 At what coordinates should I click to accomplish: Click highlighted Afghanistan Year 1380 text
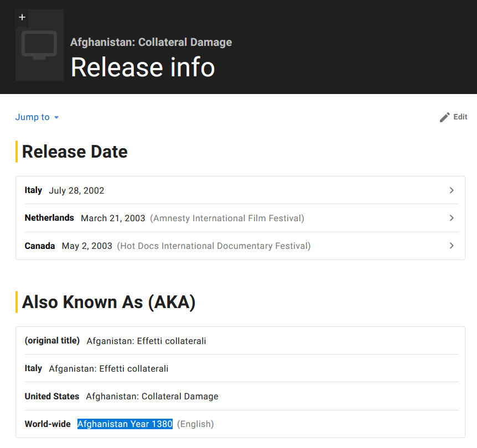tap(125, 424)
